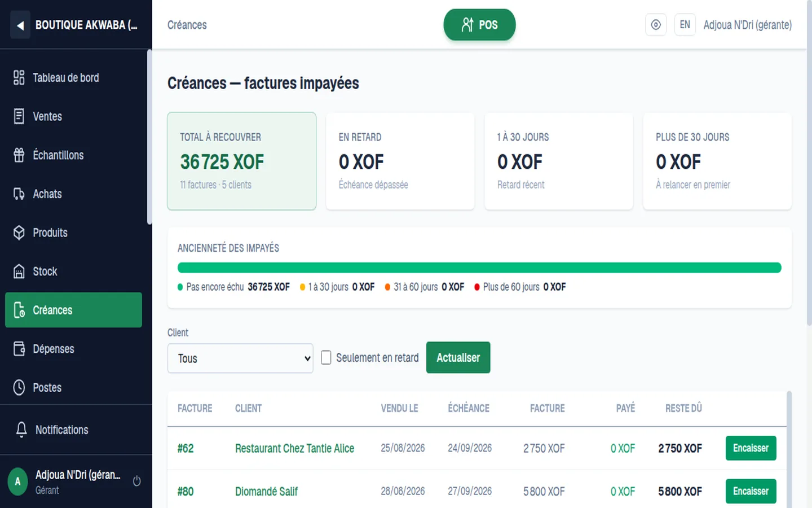
Task: Click the green avatar letter A
Action: [17, 481]
